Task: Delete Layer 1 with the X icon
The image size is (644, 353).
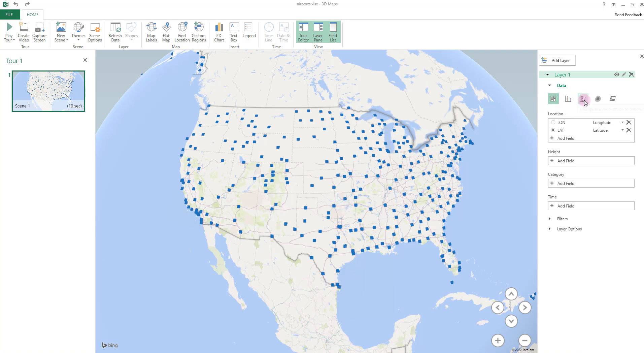Action: pyautogui.click(x=632, y=74)
